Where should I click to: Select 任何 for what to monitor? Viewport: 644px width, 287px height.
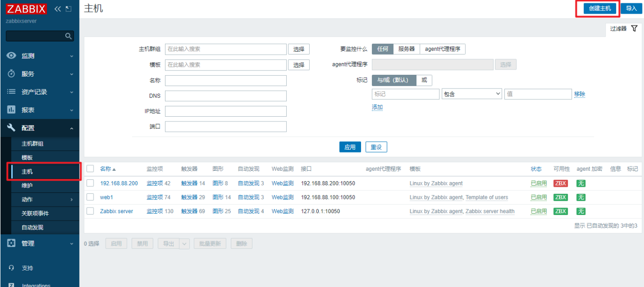click(x=383, y=49)
